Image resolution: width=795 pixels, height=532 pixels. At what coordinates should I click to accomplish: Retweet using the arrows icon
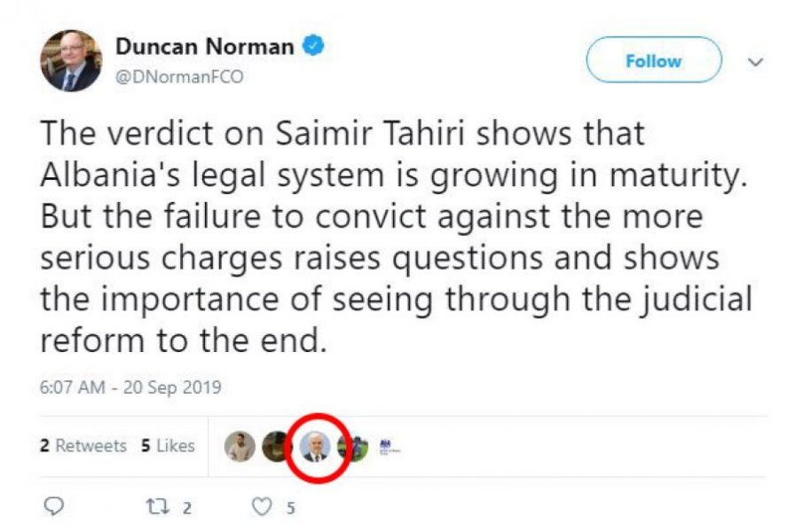coord(157,506)
